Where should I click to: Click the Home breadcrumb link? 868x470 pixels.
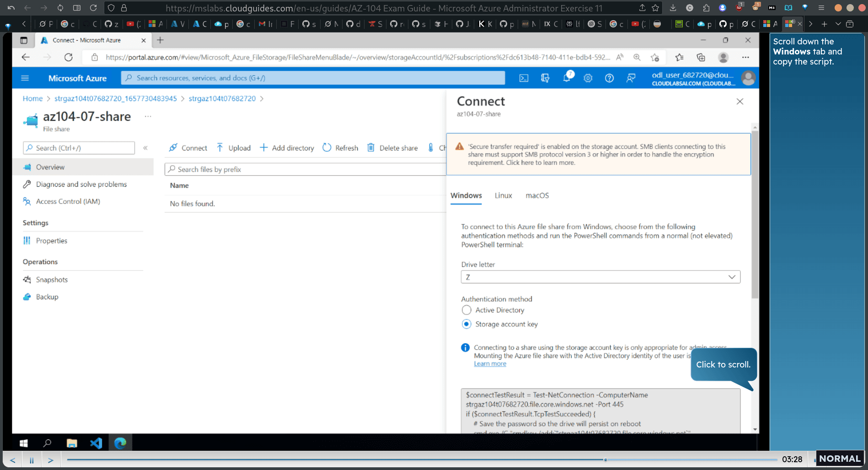pyautogui.click(x=32, y=98)
